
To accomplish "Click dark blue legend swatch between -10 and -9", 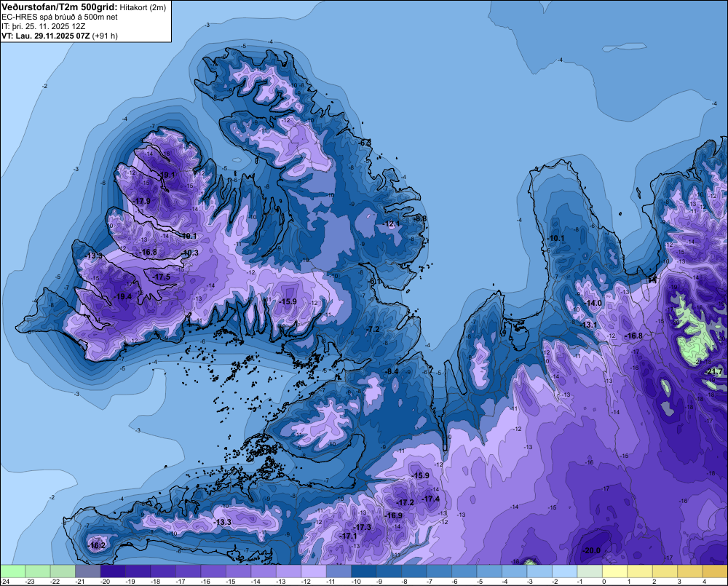I will 364,571.
